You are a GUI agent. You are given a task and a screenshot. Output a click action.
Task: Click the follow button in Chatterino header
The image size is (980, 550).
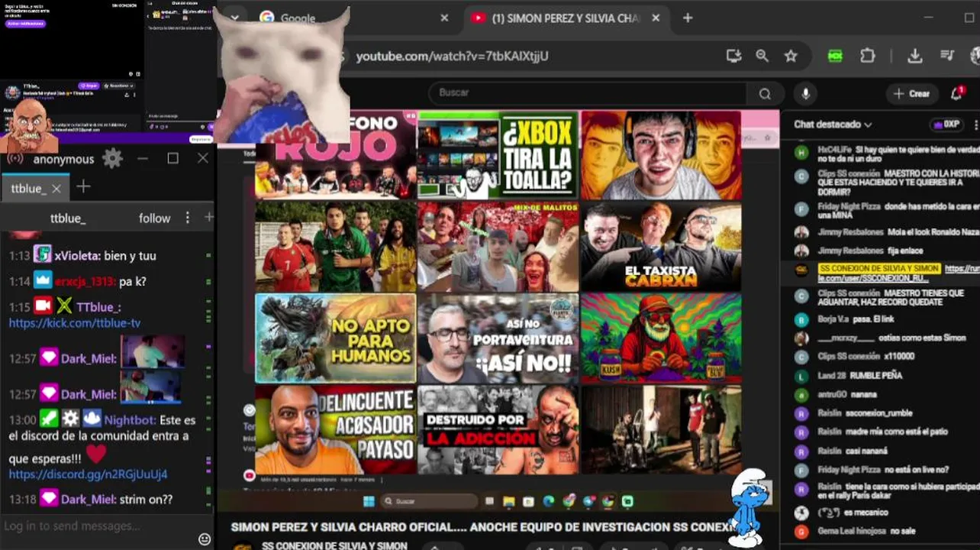(154, 218)
